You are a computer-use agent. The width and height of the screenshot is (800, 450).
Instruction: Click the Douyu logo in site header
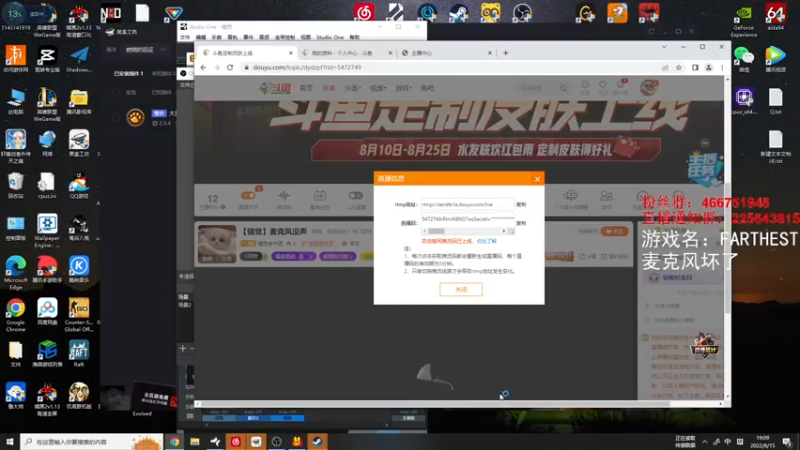point(276,88)
